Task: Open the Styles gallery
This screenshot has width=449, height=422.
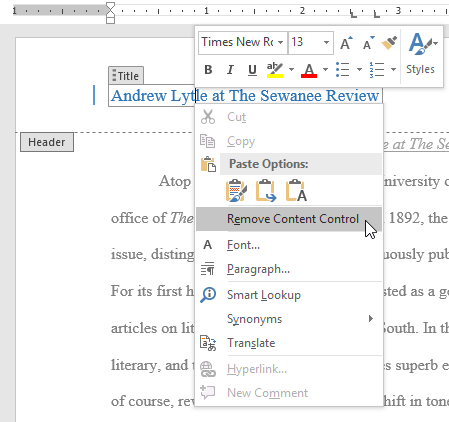Action: (x=421, y=53)
